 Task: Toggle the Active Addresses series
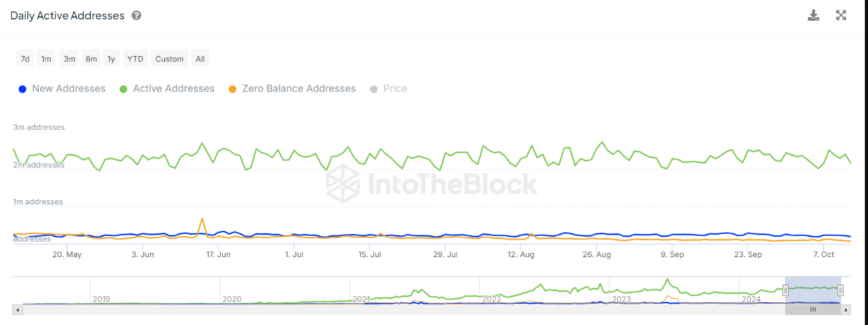tap(167, 88)
